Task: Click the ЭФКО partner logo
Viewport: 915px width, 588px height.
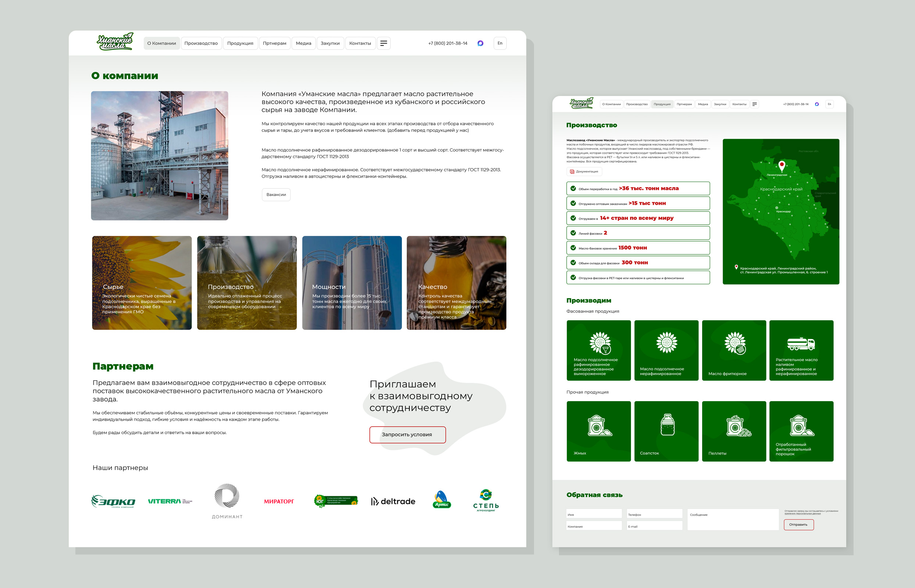Action: point(113,501)
